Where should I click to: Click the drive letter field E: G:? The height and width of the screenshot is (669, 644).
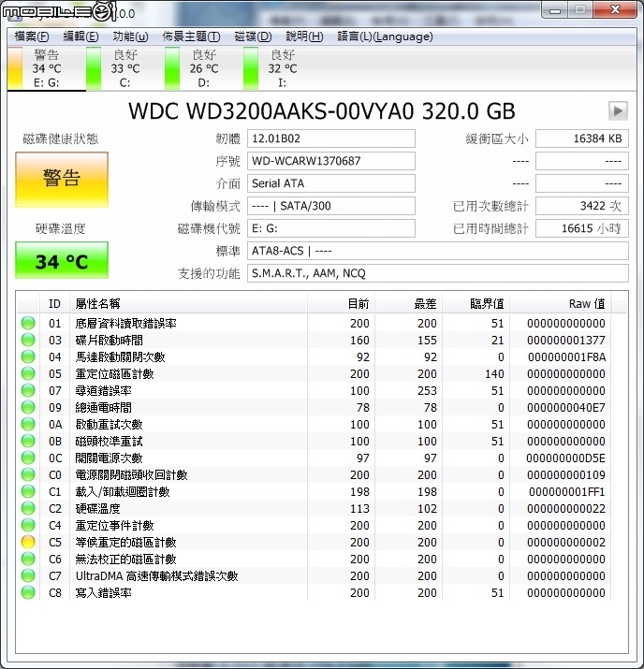click(x=331, y=228)
